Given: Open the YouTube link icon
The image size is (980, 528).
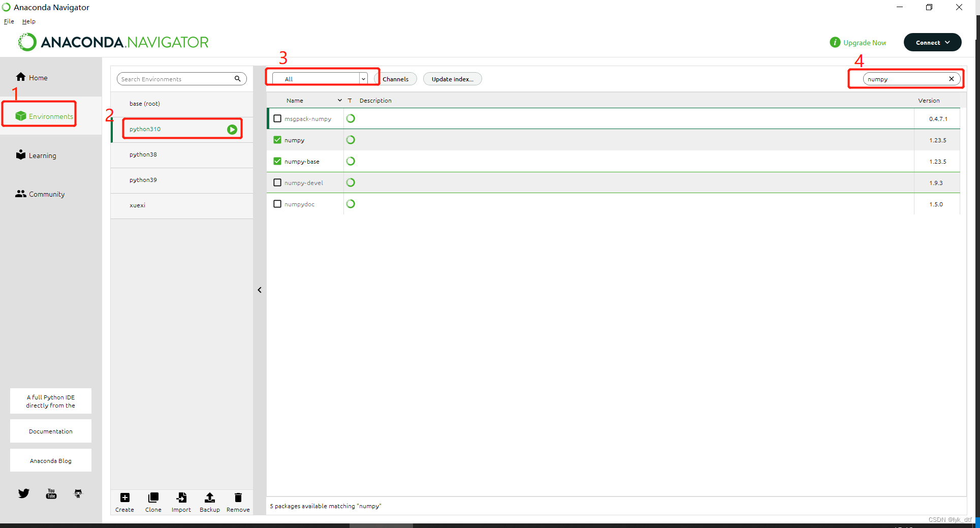Looking at the screenshot, I should point(51,493).
